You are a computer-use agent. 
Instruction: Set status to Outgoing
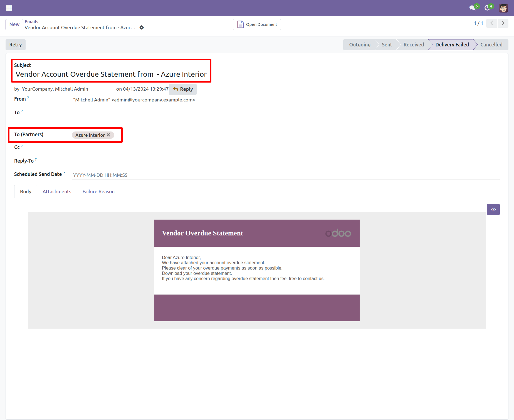(360, 45)
